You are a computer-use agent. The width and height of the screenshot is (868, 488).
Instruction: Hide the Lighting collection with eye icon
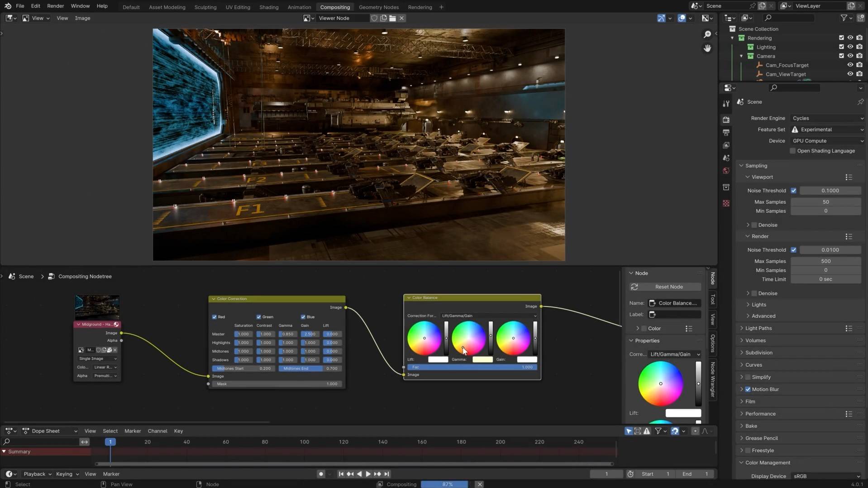click(850, 47)
